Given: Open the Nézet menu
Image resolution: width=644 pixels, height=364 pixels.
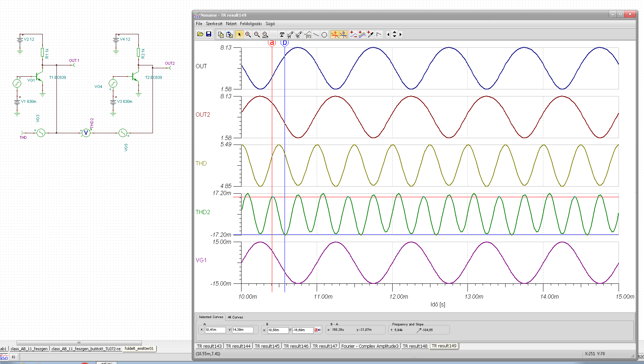Looking at the screenshot, I should (231, 24).
